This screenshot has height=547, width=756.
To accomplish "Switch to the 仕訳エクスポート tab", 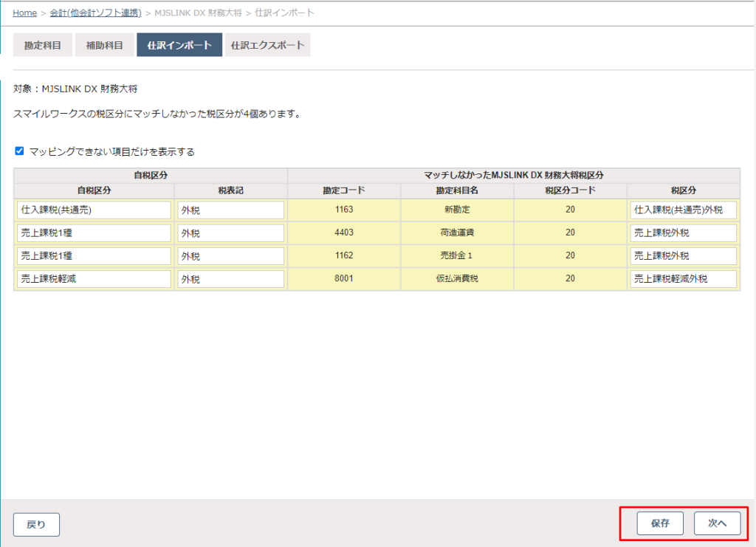I will coord(267,45).
